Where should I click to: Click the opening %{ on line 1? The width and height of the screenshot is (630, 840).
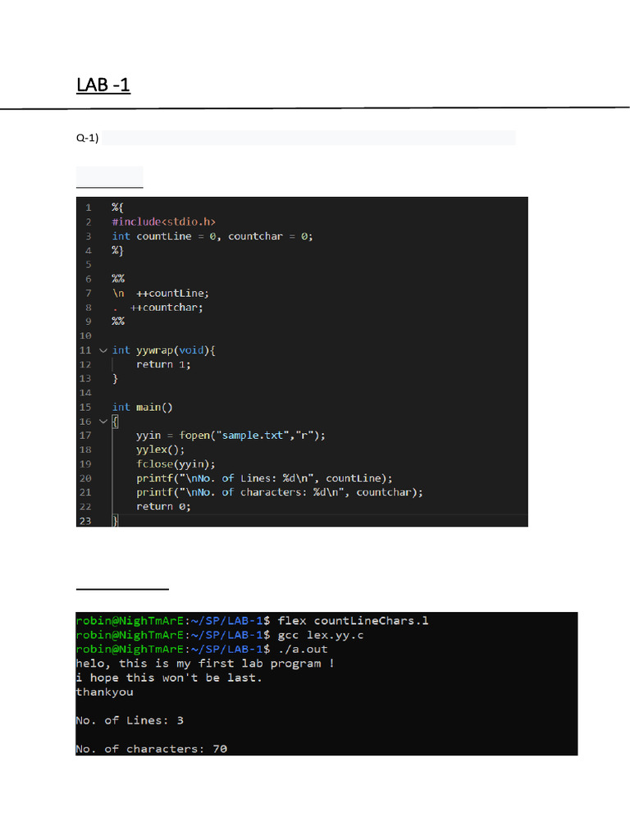pyautogui.click(x=118, y=208)
